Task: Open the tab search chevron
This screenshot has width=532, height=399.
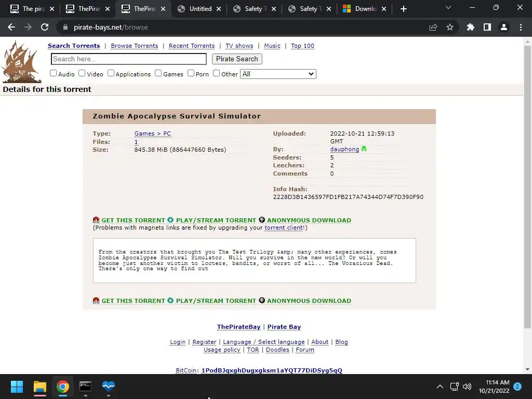Action: (448, 7)
